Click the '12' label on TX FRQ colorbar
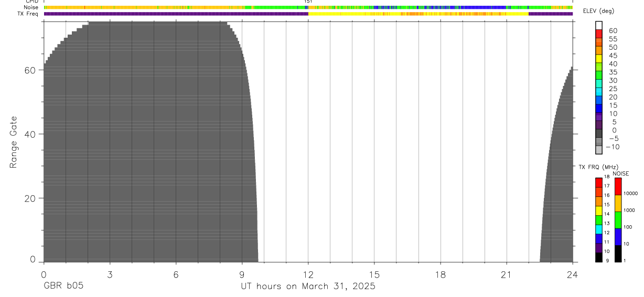The height and width of the screenshot is (297, 644). point(607,233)
